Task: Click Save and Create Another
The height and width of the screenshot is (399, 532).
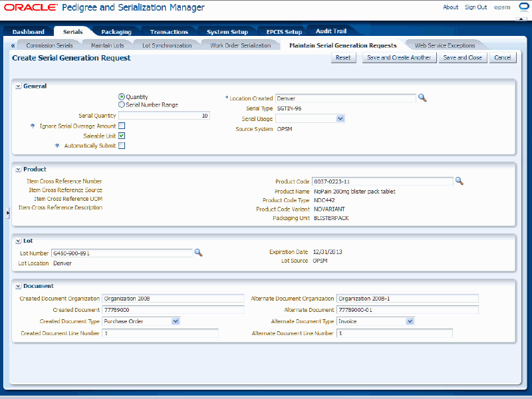Action: coord(399,58)
